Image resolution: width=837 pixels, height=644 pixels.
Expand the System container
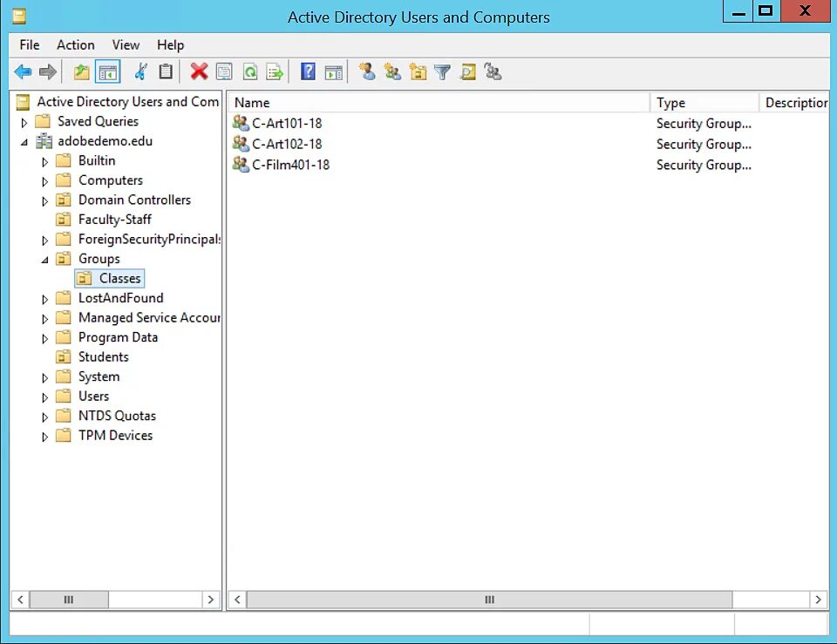click(44, 377)
